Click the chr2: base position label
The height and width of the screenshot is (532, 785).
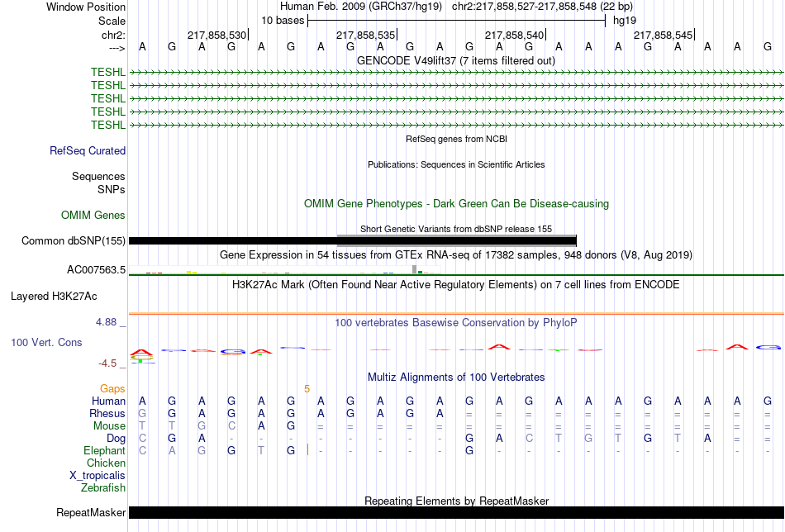click(x=113, y=35)
